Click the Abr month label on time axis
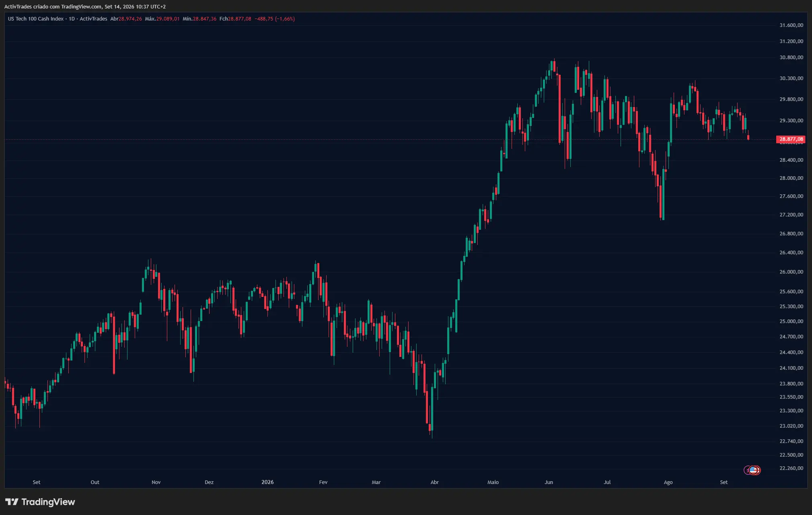This screenshot has height=515, width=812. [x=435, y=482]
